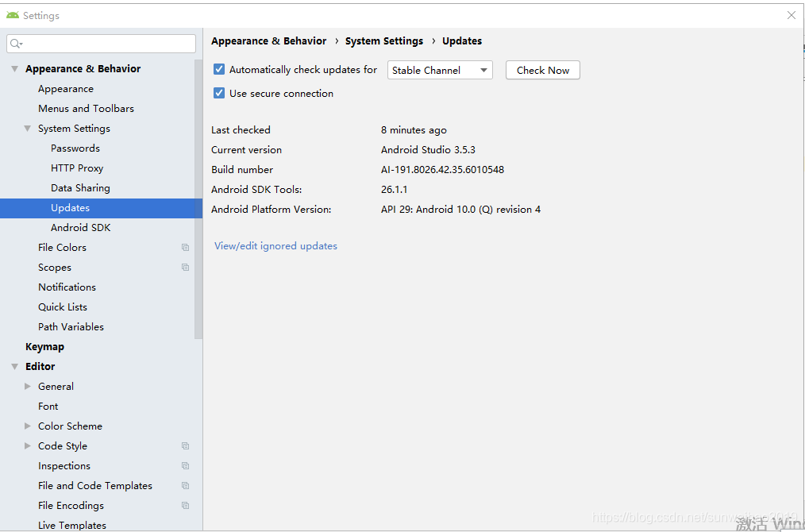Close the Settings dialog
The height and width of the screenshot is (532, 805).
[792, 15]
